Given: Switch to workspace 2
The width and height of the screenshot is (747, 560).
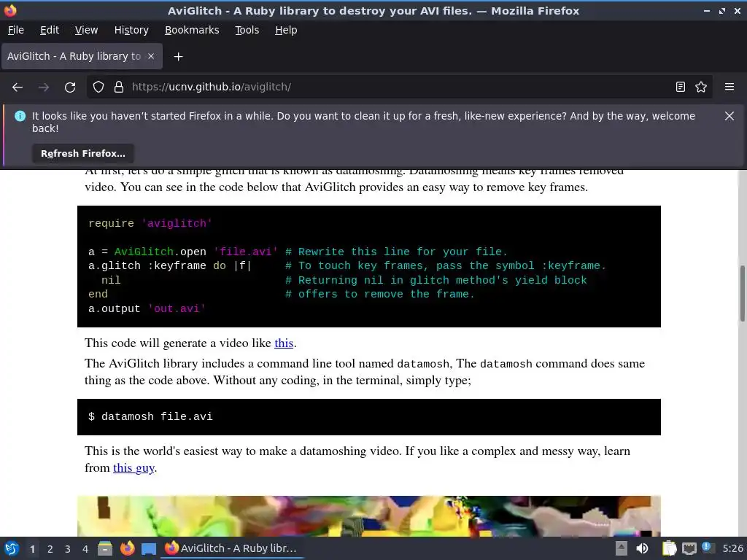Looking at the screenshot, I should pos(50,549).
